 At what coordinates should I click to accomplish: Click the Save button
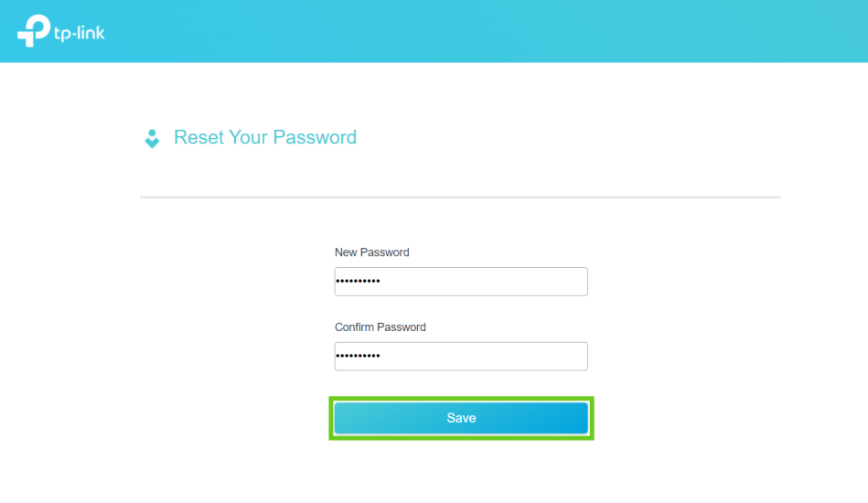461,418
